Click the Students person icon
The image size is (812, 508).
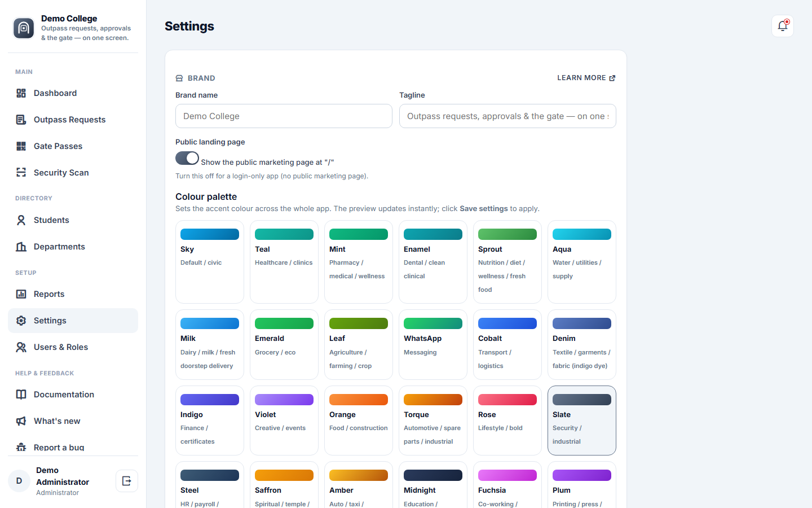point(21,220)
